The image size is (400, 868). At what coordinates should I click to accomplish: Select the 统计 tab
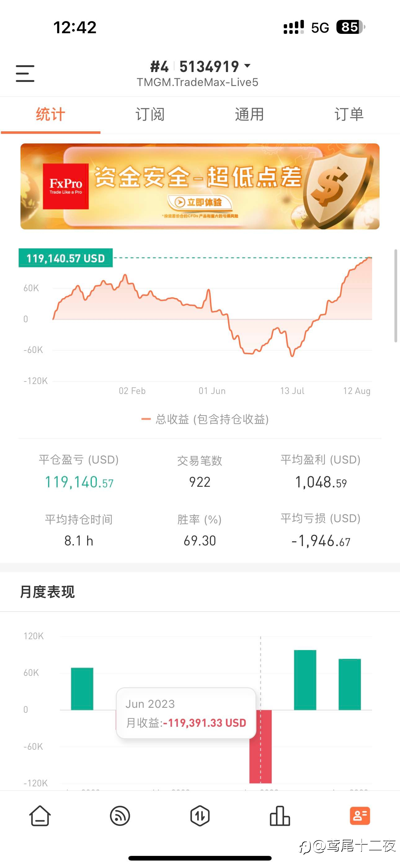(51, 115)
